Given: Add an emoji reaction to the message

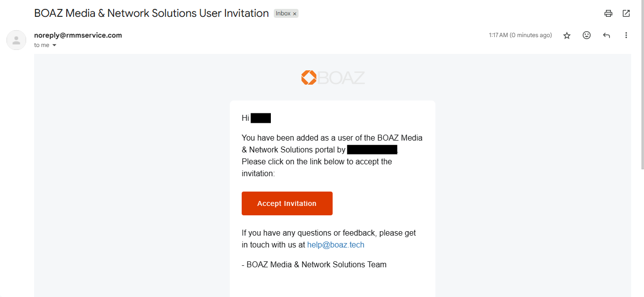Looking at the screenshot, I should (587, 35).
